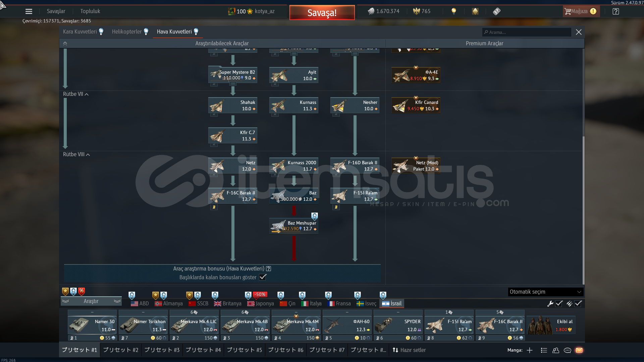This screenshot has width=644, height=362.
Task: Click the gold warbond badge icon in top bar
Action: click(x=475, y=11)
